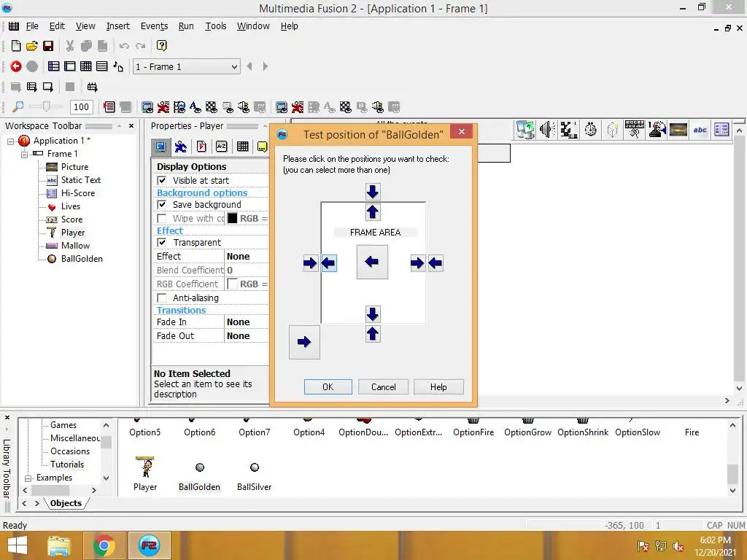Click the Mouse and keyboard icon
Screen dimensions: 747x560
click(x=635, y=130)
